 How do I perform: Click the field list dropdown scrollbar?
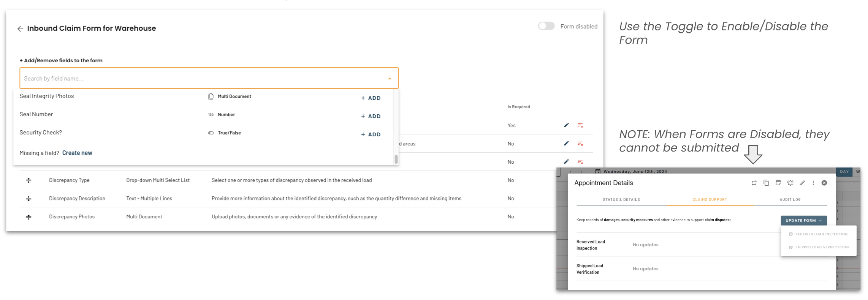point(396,159)
